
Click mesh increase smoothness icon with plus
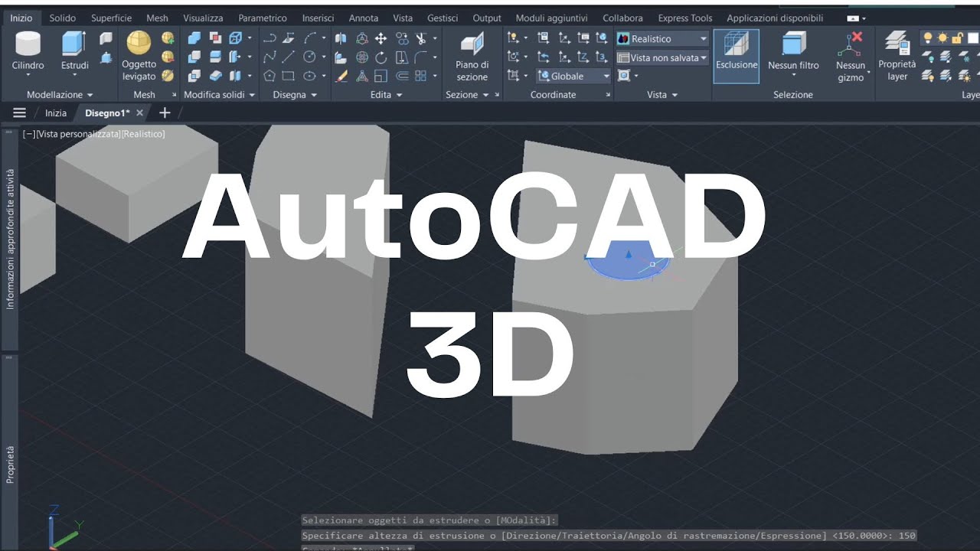pyautogui.click(x=168, y=37)
